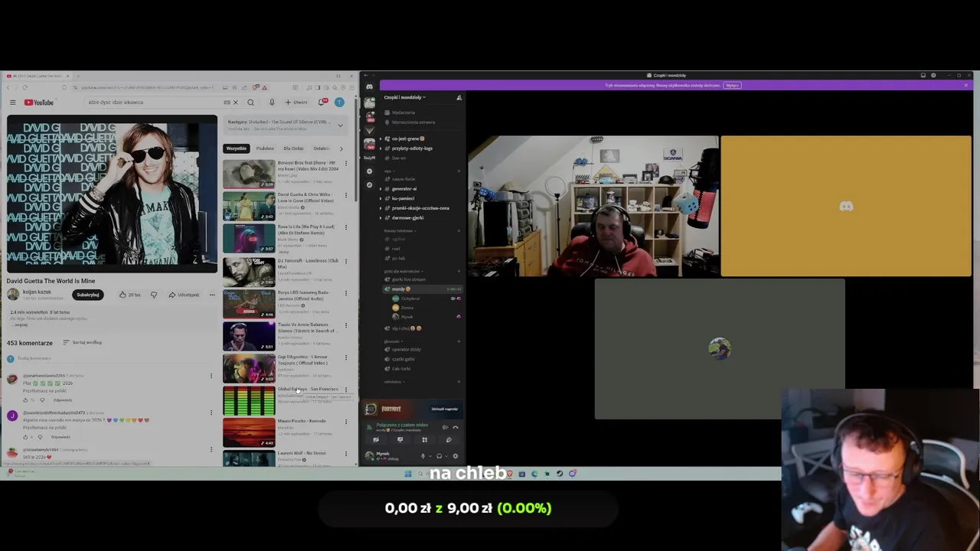Open the Windows Start menu

click(x=408, y=474)
